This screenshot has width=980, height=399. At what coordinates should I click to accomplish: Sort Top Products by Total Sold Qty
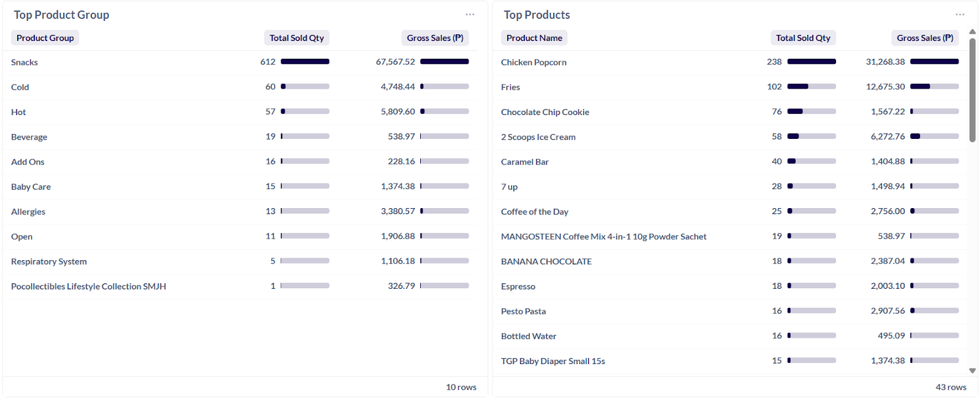pyautogui.click(x=803, y=38)
